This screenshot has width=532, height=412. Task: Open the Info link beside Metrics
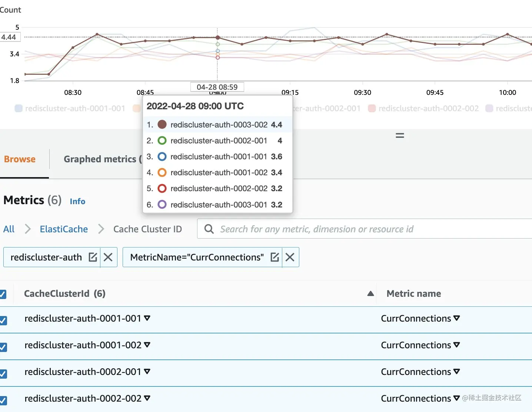pyautogui.click(x=77, y=201)
